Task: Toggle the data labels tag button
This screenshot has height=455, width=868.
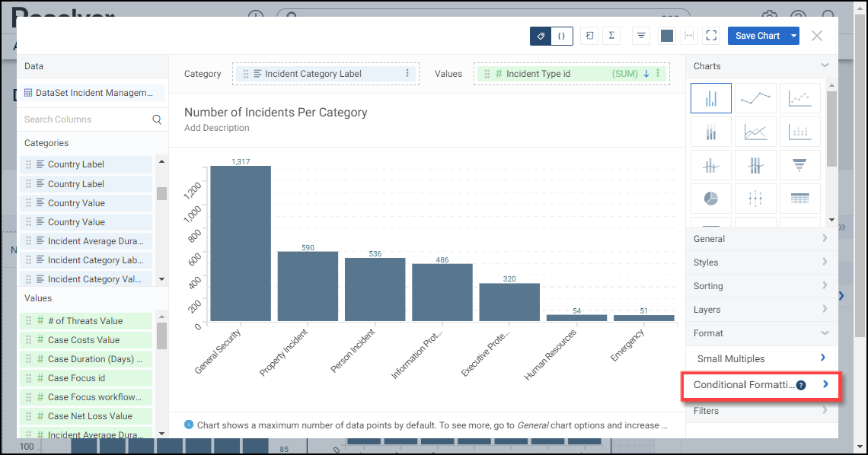Action: [541, 36]
